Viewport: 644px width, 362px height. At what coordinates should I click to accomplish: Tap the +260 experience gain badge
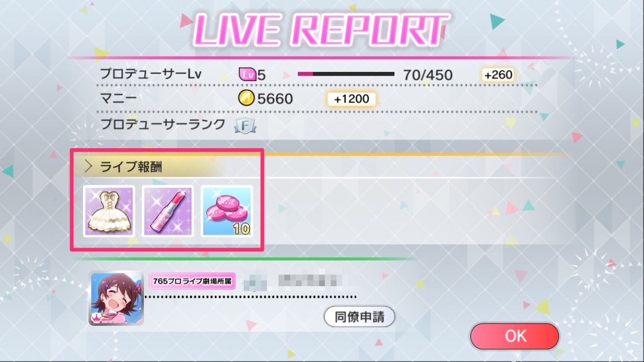click(497, 75)
